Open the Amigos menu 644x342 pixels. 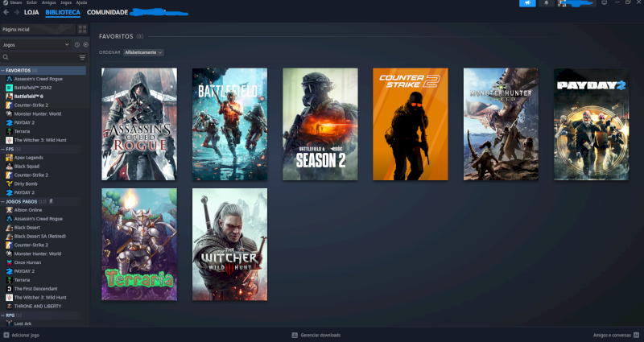(x=48, y=2)
